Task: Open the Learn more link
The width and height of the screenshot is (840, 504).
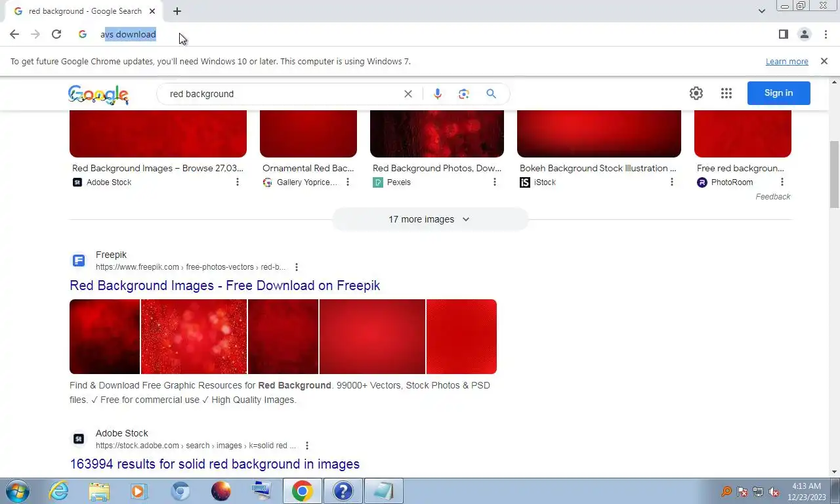Action: click(787, 62)
